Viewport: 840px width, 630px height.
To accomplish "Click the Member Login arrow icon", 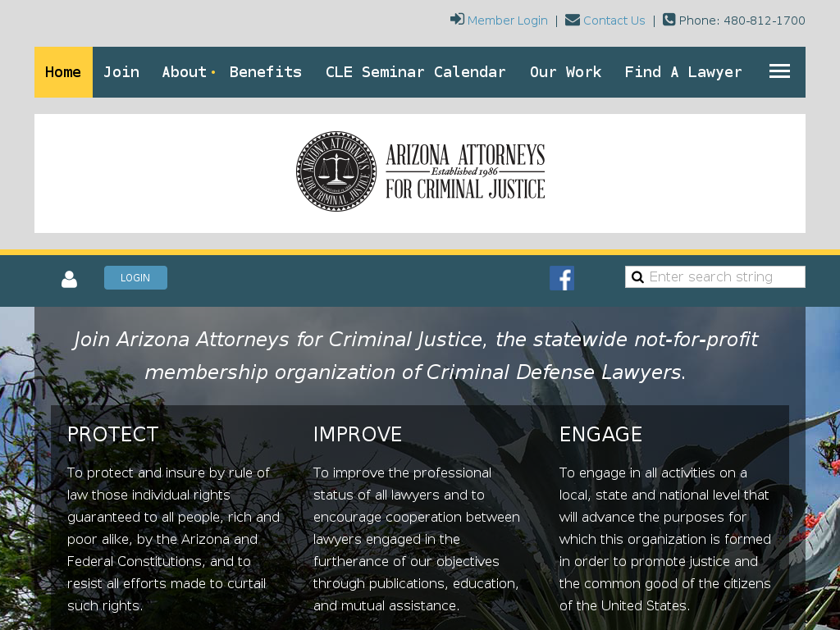I will pyautogui.click(x=457, y=20).
